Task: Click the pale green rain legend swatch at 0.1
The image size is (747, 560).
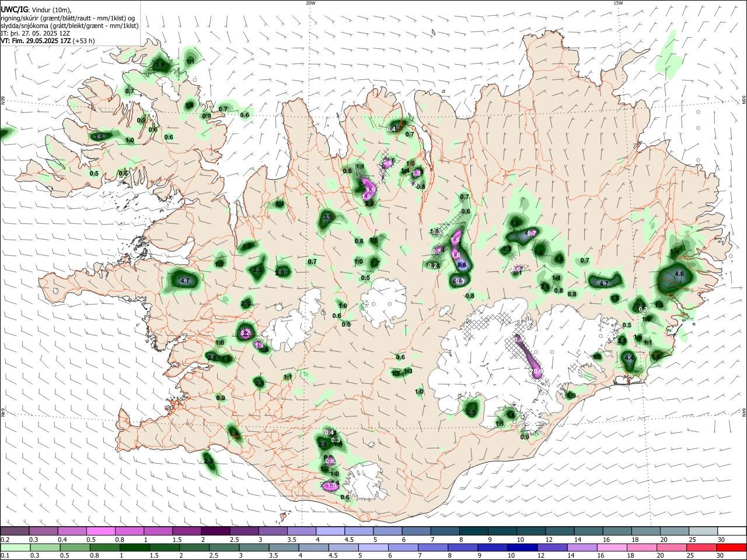Action: pos(15,548)
